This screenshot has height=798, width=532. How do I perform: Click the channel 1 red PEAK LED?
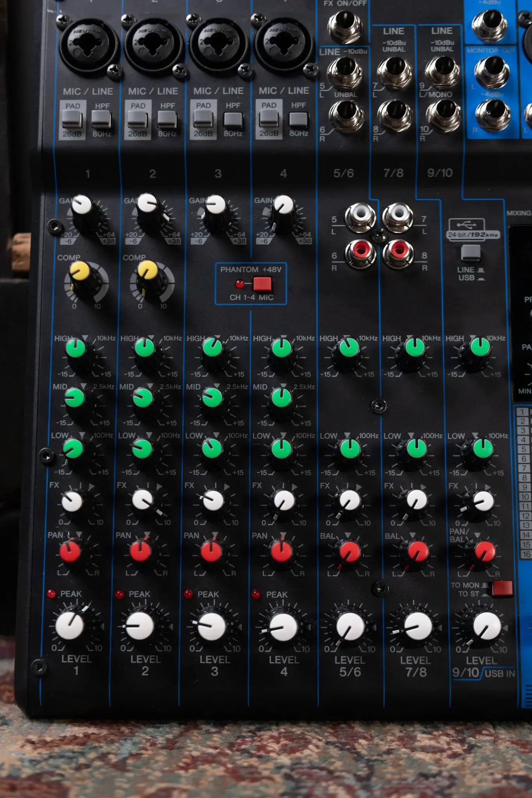(x=51, y=593)
